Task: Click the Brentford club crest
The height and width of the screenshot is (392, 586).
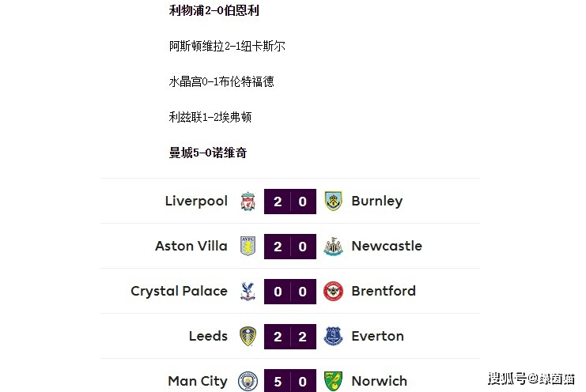Action: coord(333,291)
